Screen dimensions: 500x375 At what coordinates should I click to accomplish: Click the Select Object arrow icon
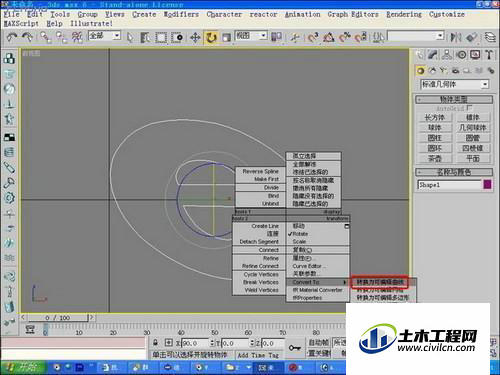(130, 37)
